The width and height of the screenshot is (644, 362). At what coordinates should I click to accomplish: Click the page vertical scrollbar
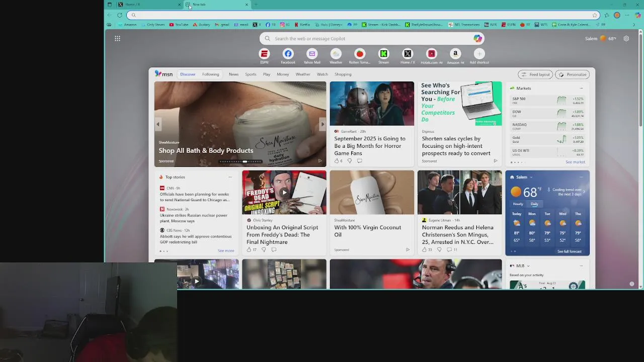640,80
